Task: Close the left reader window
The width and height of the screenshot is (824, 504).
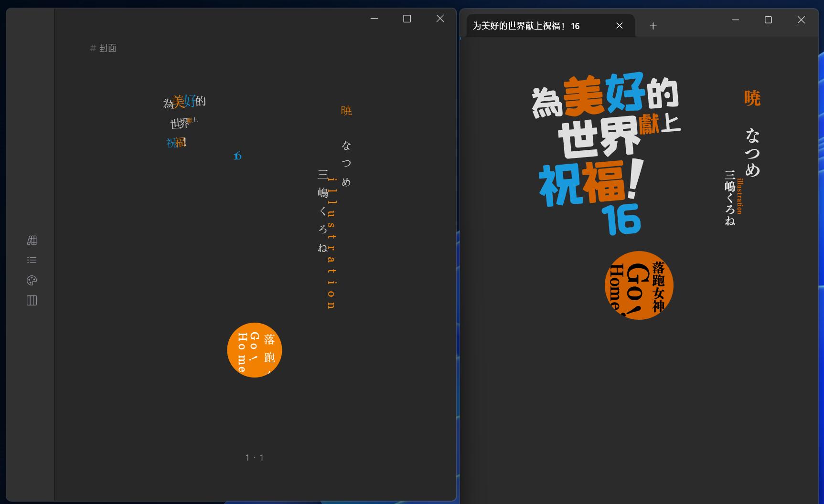Action: point(440,19)
